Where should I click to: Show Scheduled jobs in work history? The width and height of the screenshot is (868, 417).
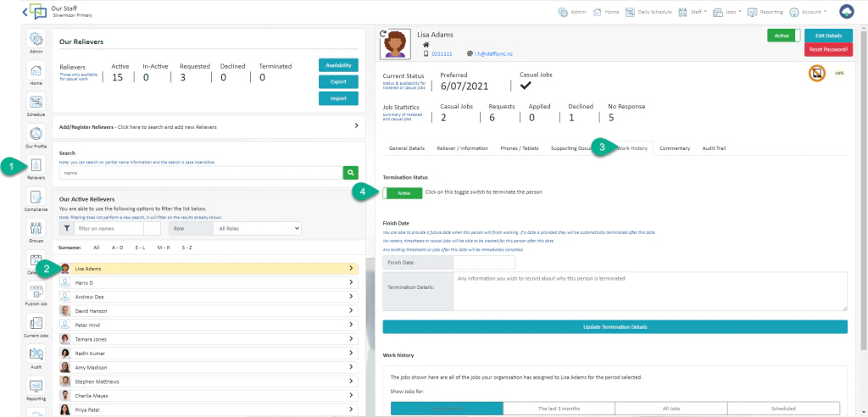[783, 409]
